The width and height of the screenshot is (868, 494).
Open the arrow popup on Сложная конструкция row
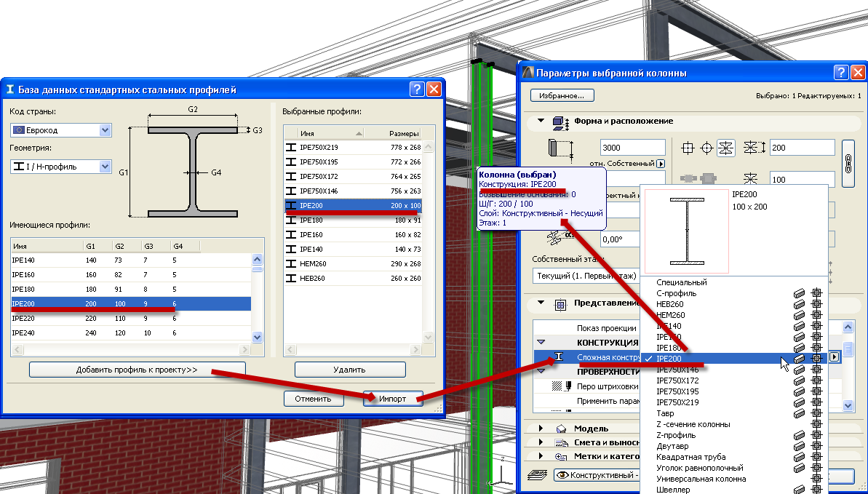pos(835,358)
